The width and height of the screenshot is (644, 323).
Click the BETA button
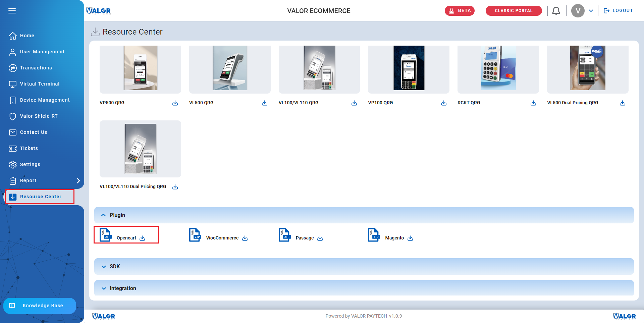(x=460, y=11)
